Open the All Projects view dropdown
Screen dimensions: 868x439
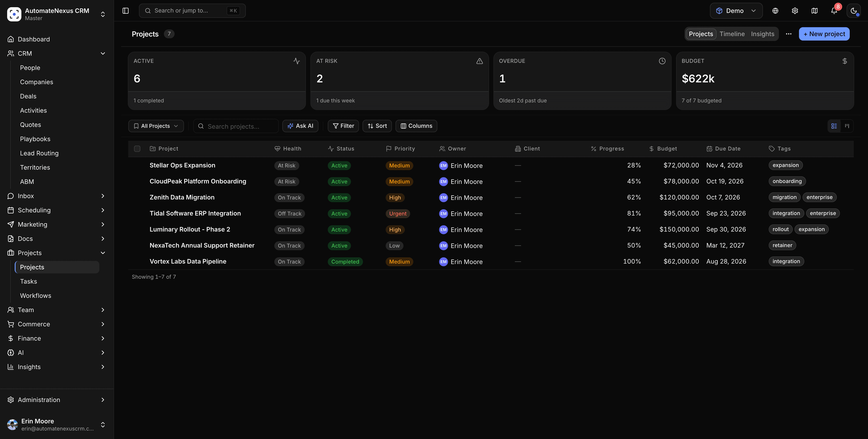tap(156, 126)
